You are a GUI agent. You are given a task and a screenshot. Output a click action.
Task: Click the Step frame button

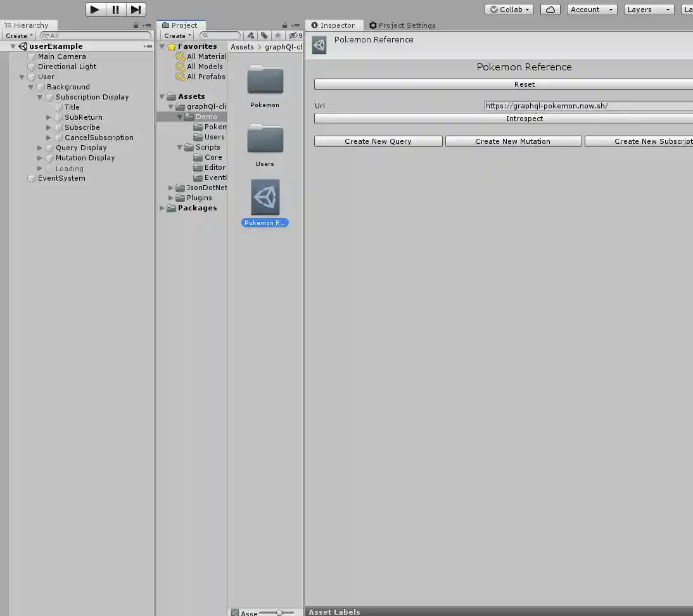pyautogui.click(x=136, y=10)
